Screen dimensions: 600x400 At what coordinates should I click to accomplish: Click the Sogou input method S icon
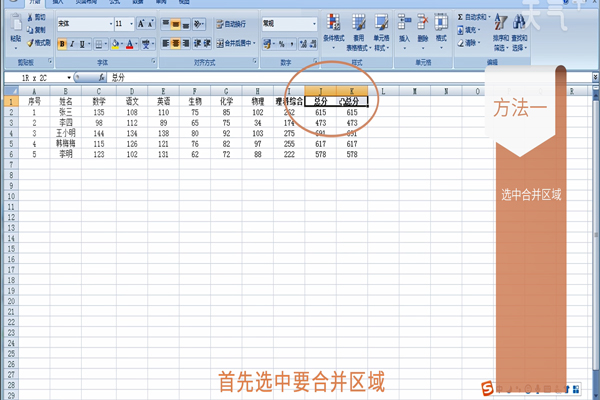(487, 389)
